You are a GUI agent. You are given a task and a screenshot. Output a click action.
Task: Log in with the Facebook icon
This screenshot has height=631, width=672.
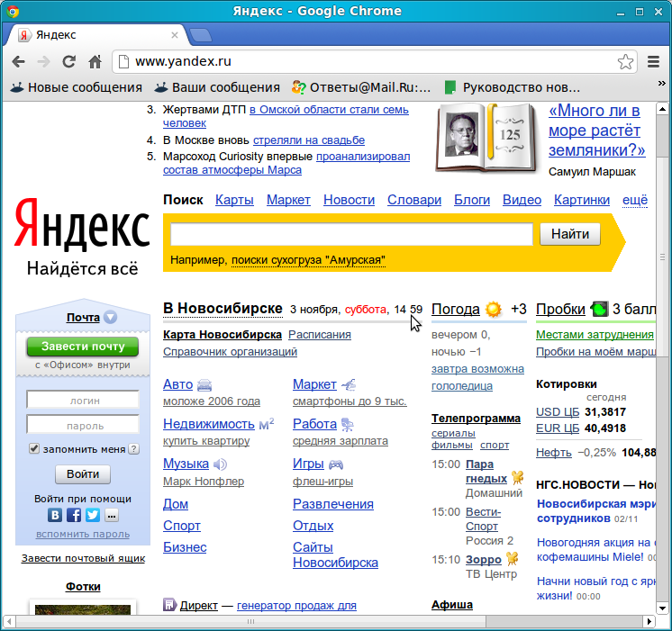[74, 515]
